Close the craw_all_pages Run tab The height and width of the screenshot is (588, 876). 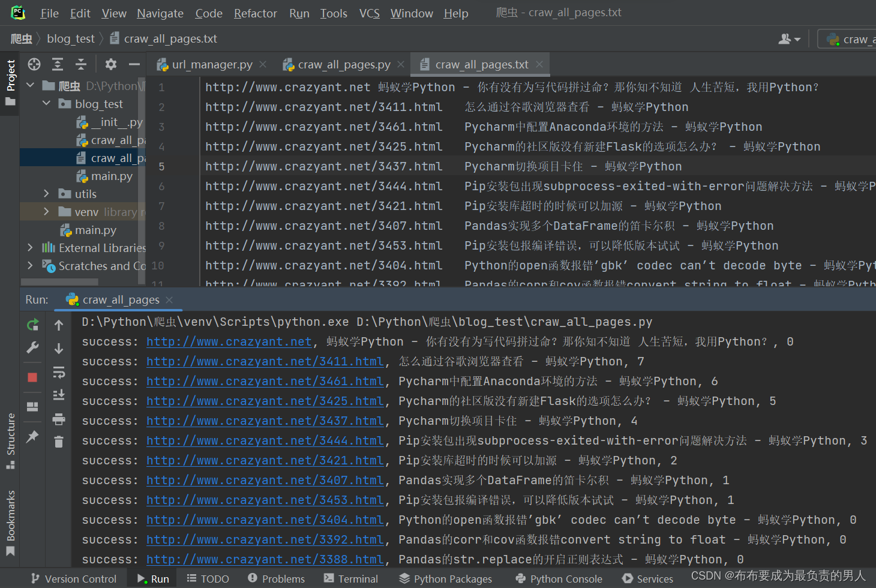pyautogui.click(x=169, y=299)
